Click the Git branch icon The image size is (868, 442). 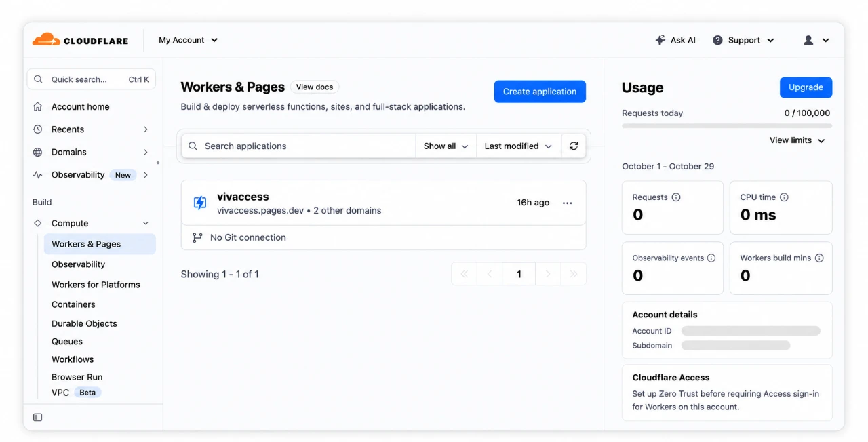click(x=197, y=237)
